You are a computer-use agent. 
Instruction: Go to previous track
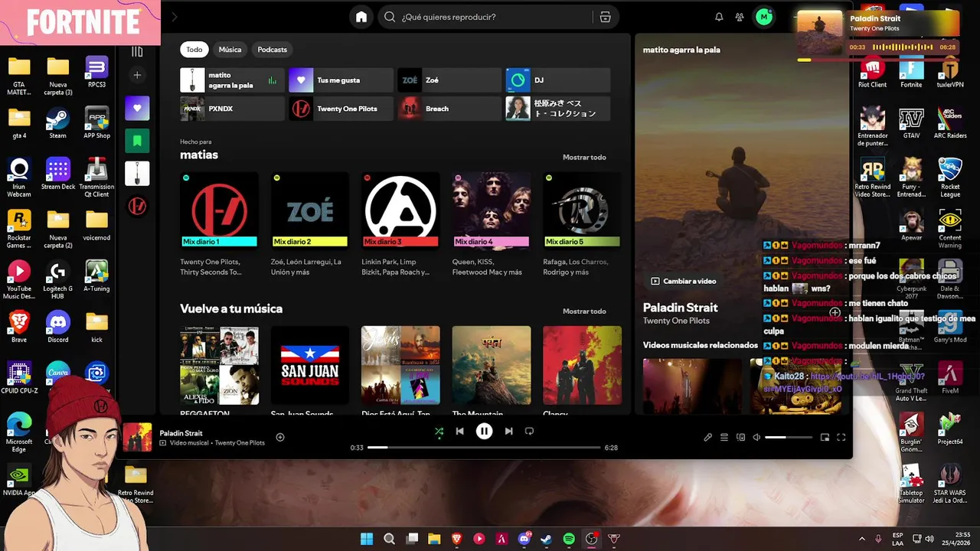coord(459,432)
